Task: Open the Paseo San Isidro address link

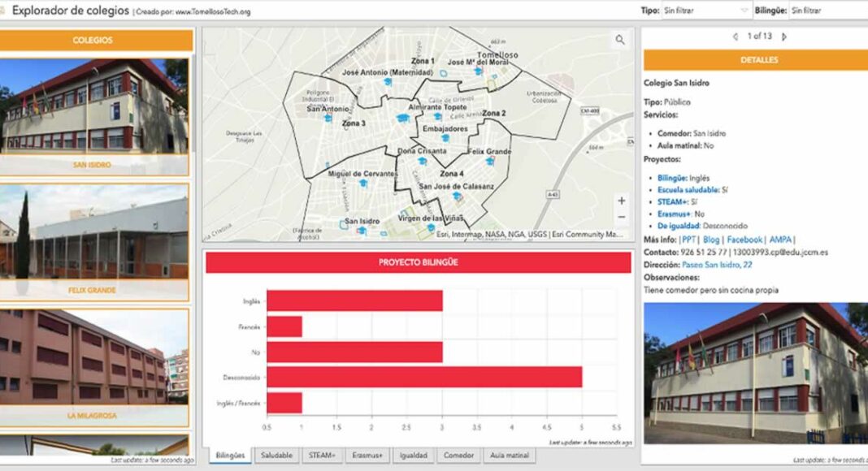Action: (x=717, y=265)
